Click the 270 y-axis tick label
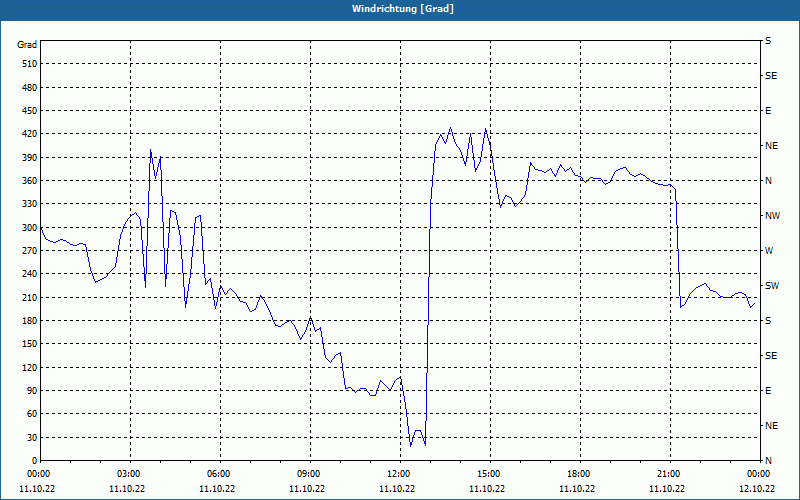Viewport: 800px width, 500px height. [30, 251]
